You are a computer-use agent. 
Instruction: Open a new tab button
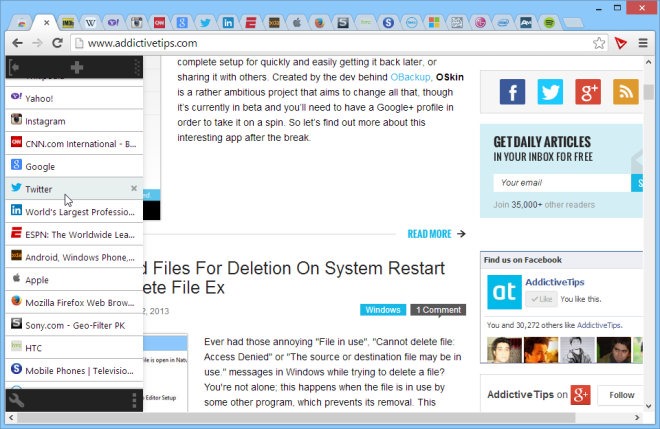pyautogui.click(x=572, y=23)
